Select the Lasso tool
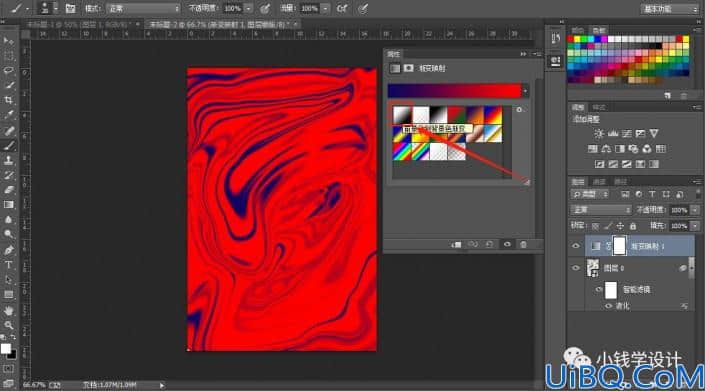Screen dimensions: 705x391 click(x=8, y=71)
